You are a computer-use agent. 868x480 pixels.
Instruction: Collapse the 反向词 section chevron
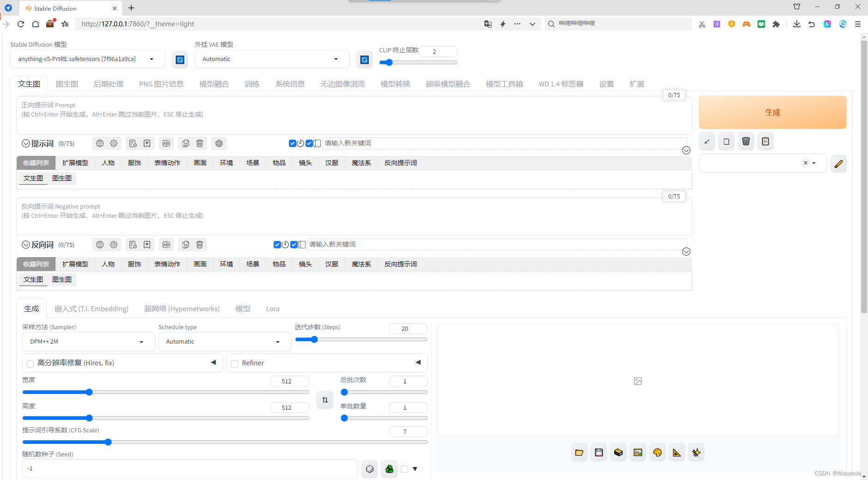click(26, 245)
